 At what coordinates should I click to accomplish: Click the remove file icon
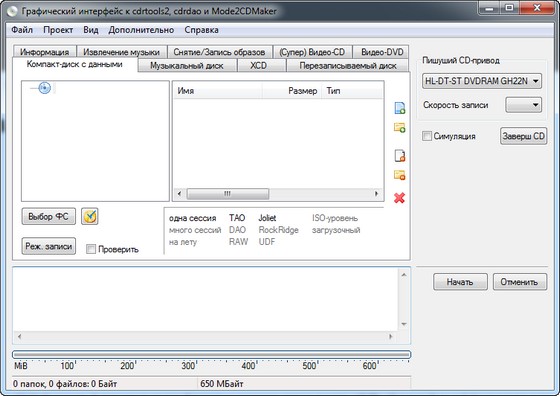pos(400,156)
